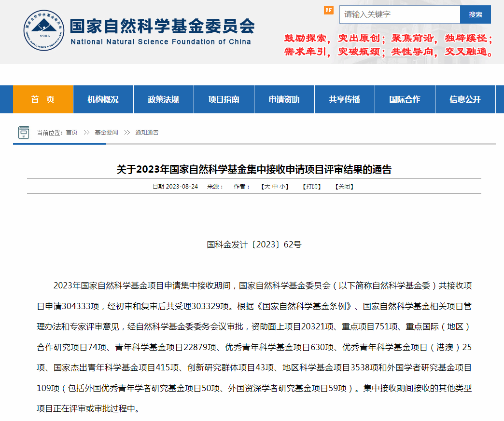
Task: Set font size to small (小)
Action: [x=282, y=187]
